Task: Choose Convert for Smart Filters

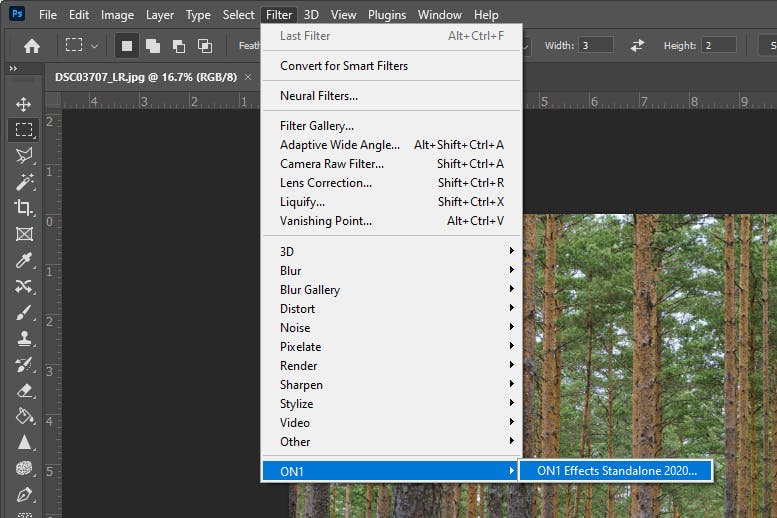Action: pyautogui.click(x=391, y=66)
